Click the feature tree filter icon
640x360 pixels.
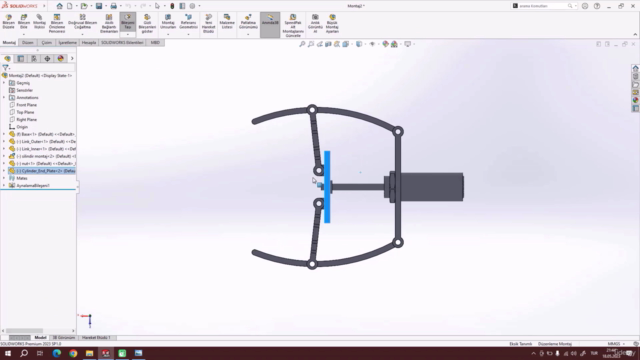click(5, 68)
